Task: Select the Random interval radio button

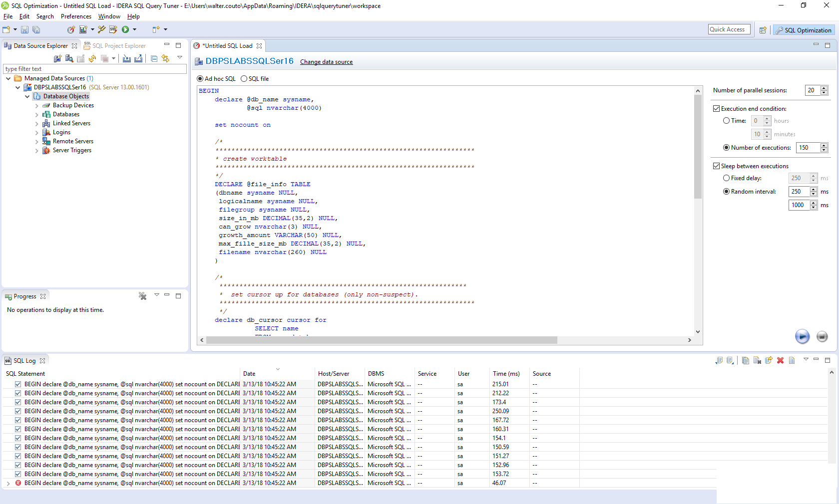Action: click(727, 192)
